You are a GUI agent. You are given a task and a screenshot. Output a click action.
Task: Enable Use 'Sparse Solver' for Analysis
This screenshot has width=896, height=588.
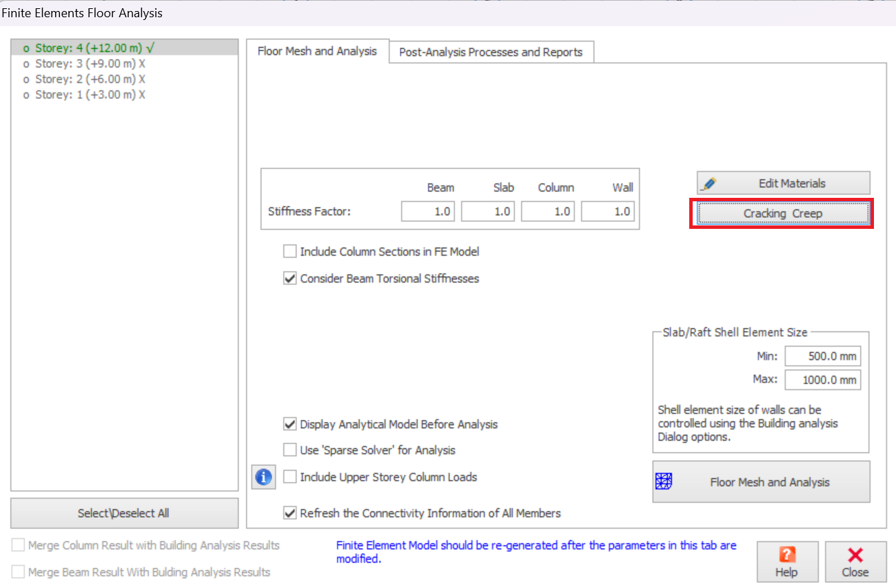pos(290,450)
